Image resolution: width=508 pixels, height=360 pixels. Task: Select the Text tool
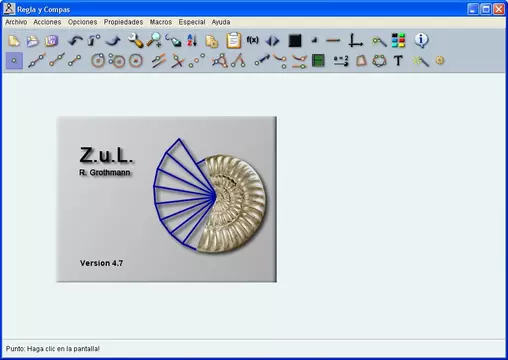tap(398, 61)
